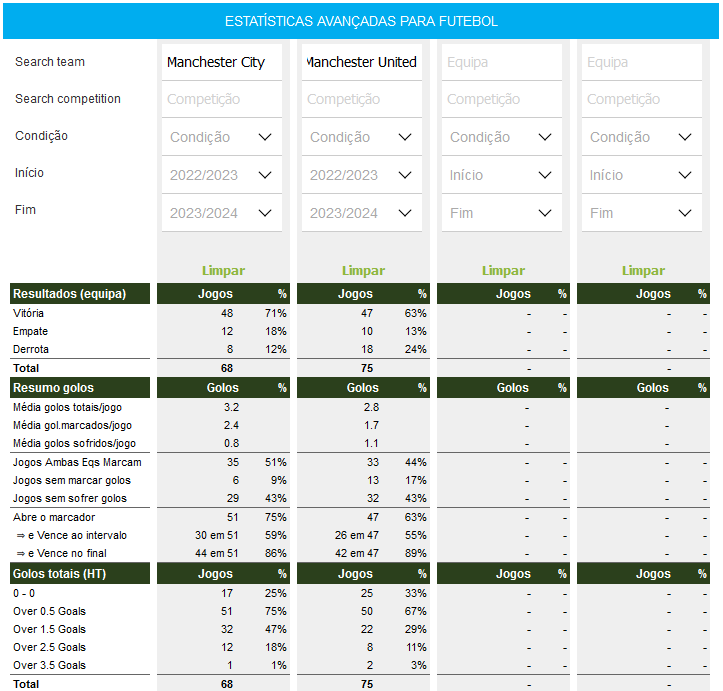Image resolution: width=723 pixels, height=691 pixels.
Task: Click Competição field in third column
Action: tap(502, 99)
